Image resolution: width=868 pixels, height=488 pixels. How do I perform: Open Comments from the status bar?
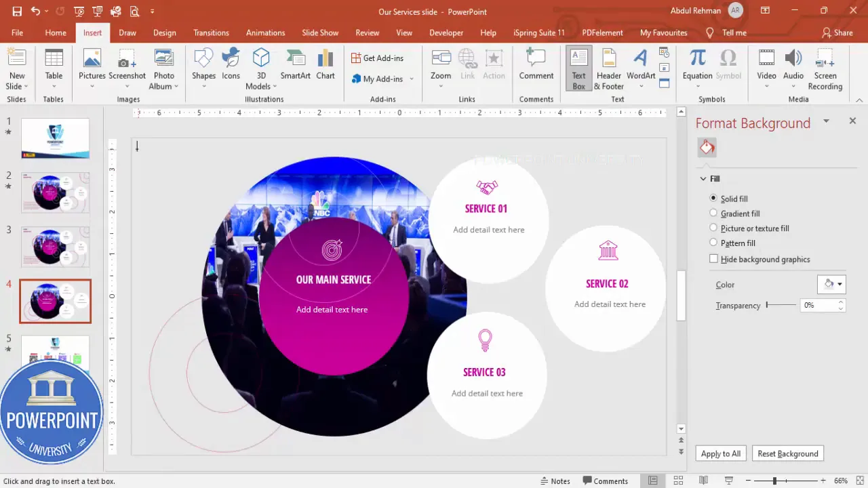[606, 481]
